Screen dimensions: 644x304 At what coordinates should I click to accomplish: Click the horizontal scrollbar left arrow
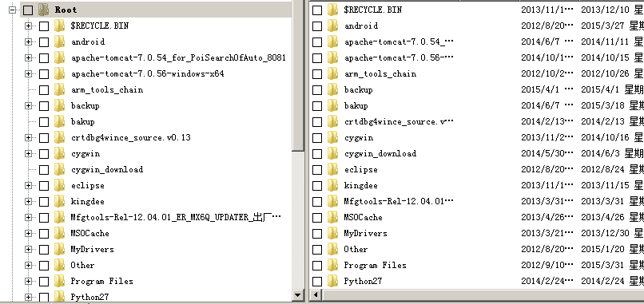point(316,294)
